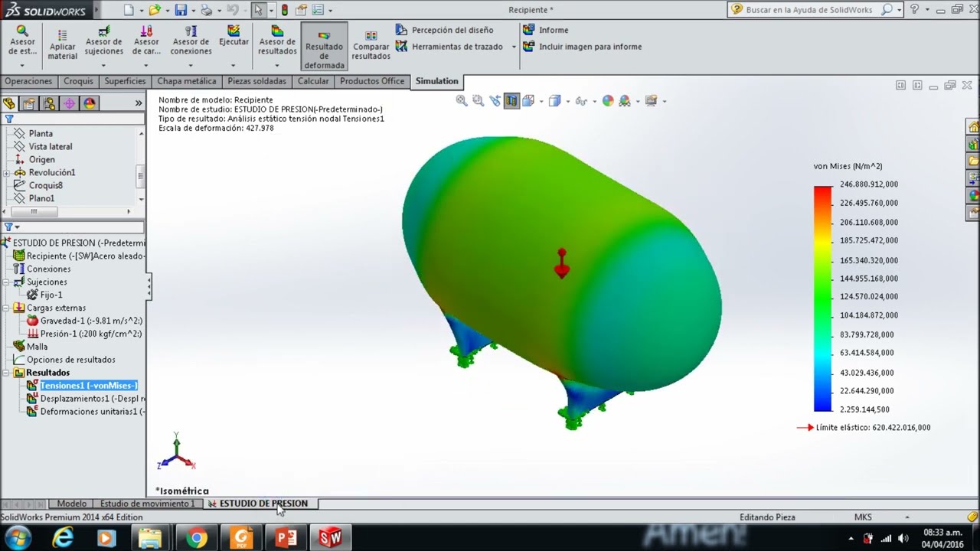Open View orientation dropdown arrow

541,101
